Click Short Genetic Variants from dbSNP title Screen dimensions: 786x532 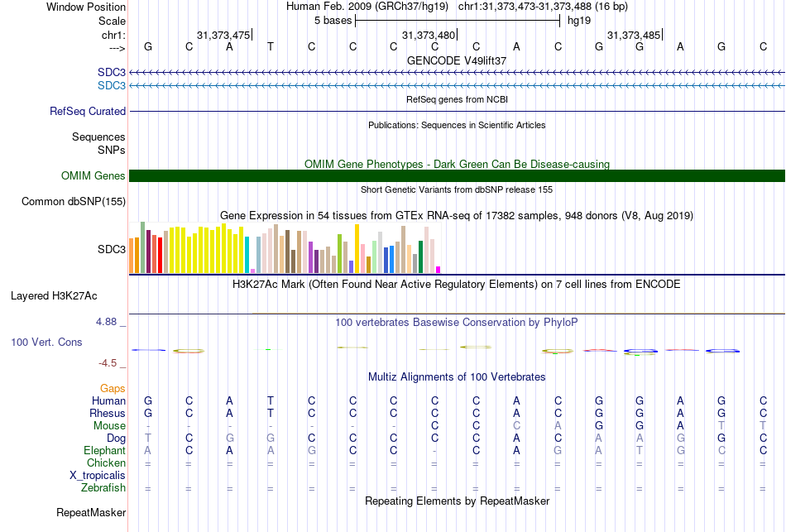[x=457, y=189]
